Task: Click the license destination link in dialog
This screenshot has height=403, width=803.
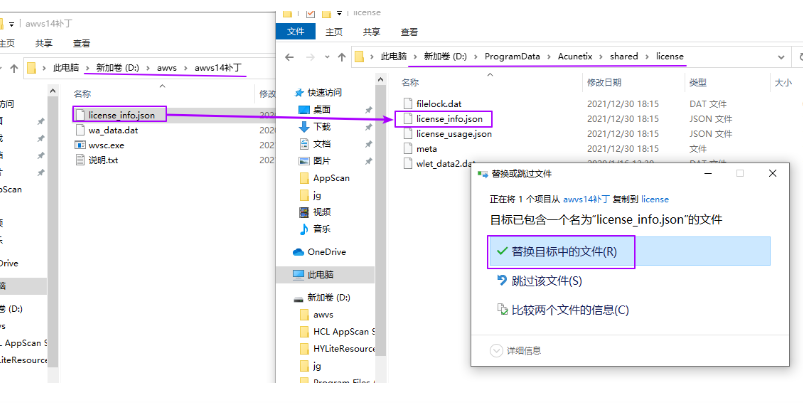Action: point(655,199)
